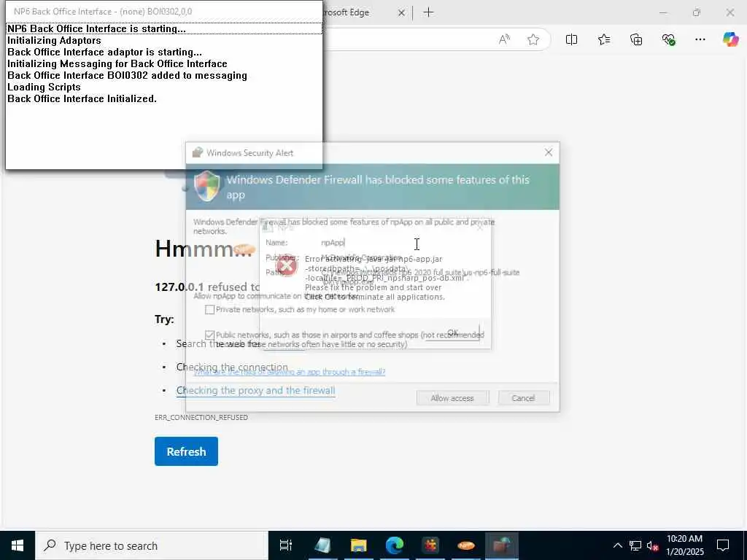Open NP6 orange oval taskbar icon

pyautogui.click(x=466, y=545)
